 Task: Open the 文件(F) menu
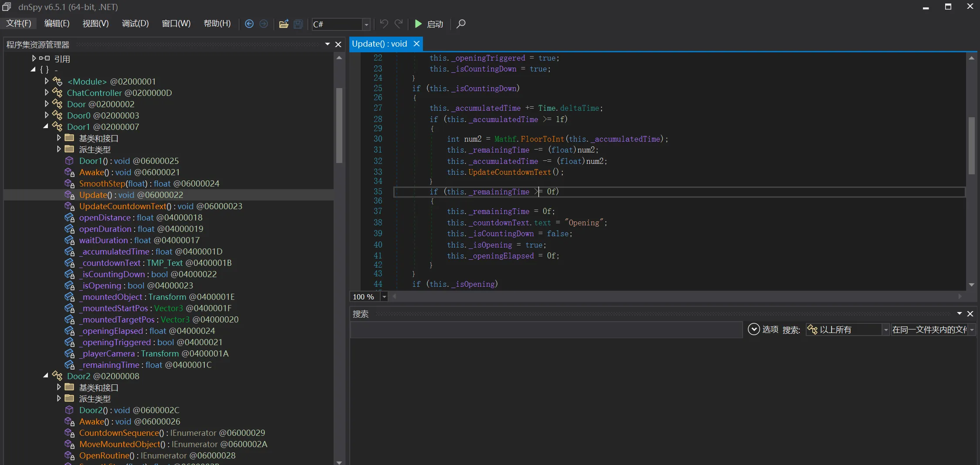pos(18,24)
